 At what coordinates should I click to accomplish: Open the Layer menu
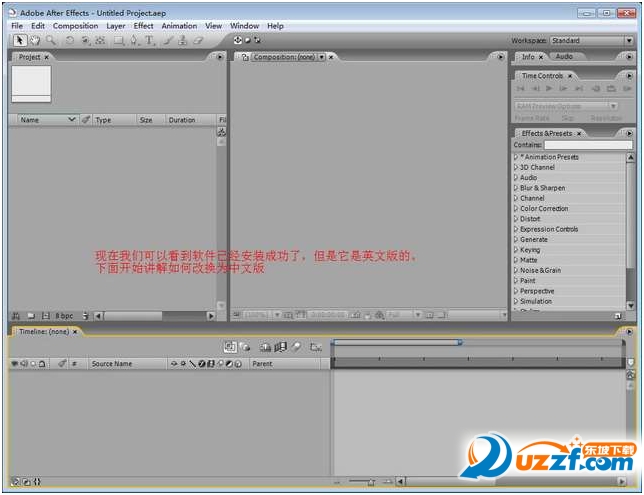pos(115,26)
